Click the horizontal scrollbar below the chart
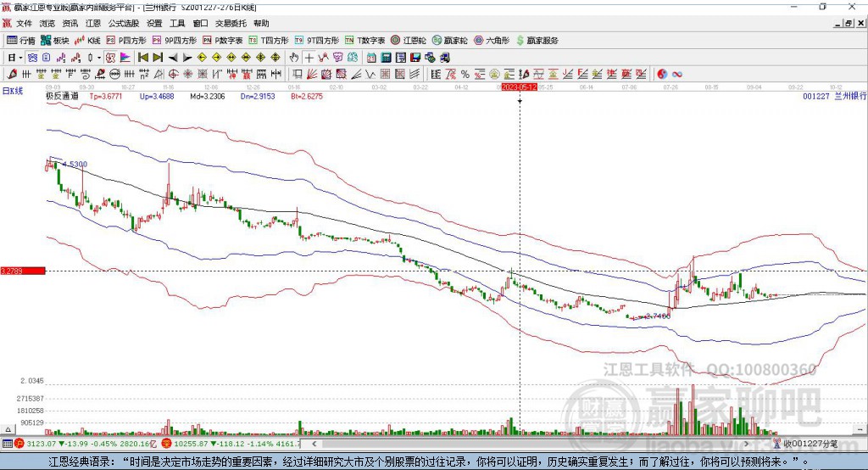Screen dimensions: 868x470 [x=531, y=444]
